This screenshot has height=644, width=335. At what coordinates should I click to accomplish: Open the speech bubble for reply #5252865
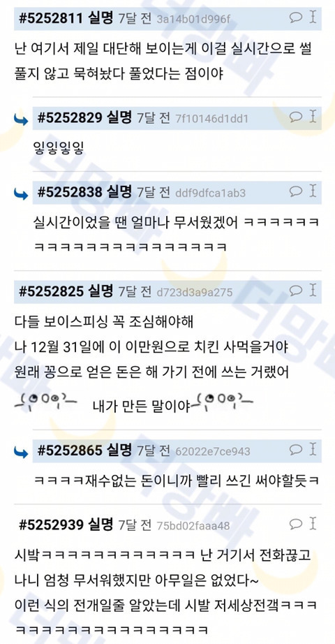(x=296, y=449)
